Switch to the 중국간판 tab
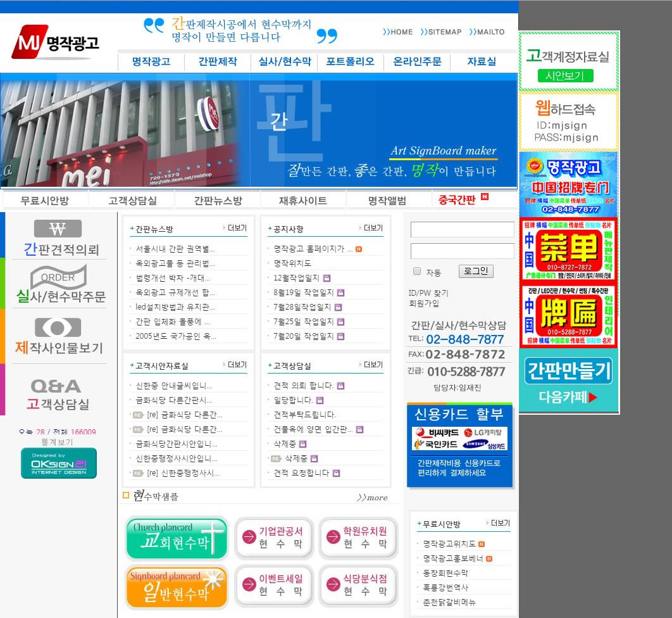The height and width of the screenshot is (618, 672). (x=457, y=200)
